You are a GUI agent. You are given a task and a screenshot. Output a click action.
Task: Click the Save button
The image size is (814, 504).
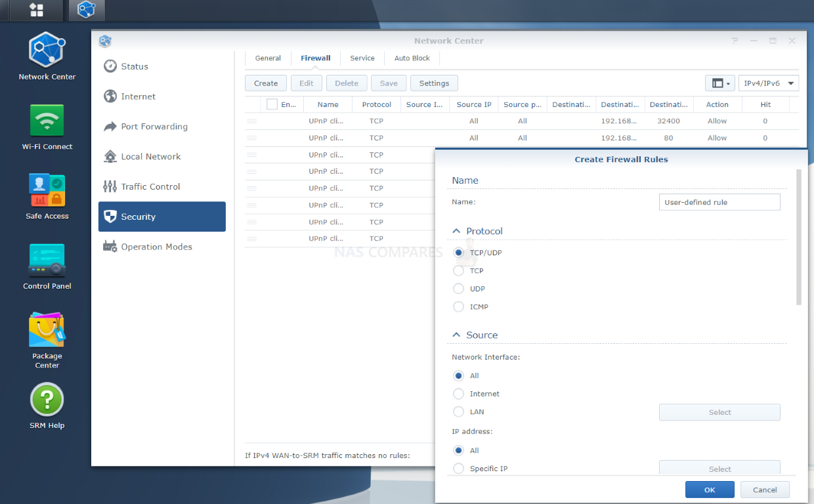coord(389,83)
